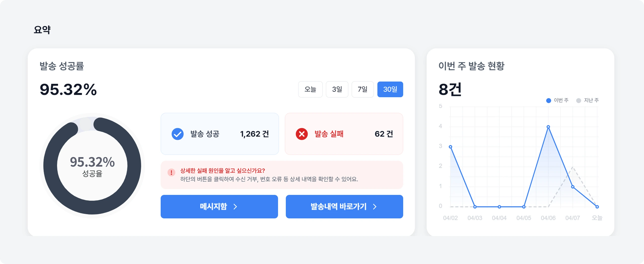Click the 발송 성공 summary box
Viewport: 644px width, 264px height.
(x=220, y=134)
